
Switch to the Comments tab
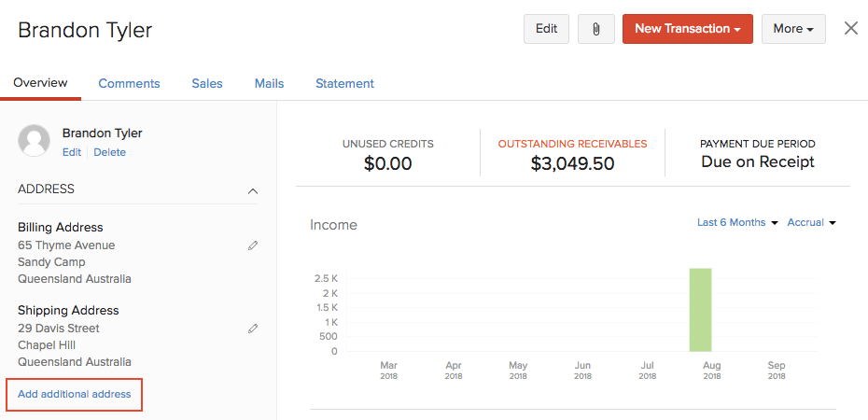pyautogui.click(x=129, y=83)
